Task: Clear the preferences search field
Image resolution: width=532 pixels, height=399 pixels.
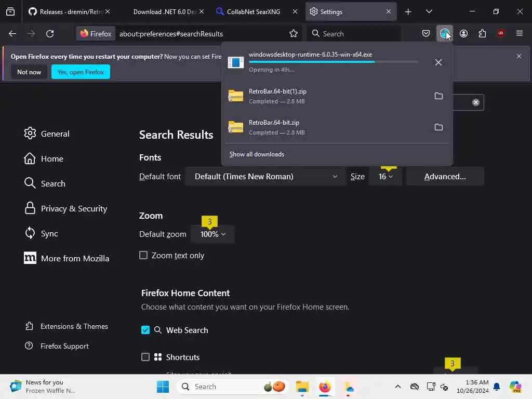Action: click(476, 102)
